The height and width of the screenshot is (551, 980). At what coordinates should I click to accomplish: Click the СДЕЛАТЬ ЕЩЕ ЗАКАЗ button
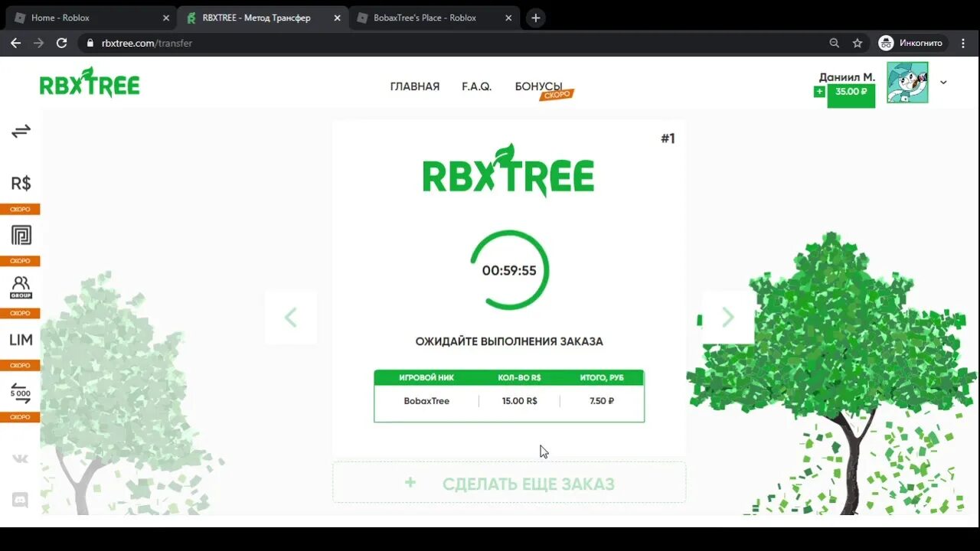click(x=509, y=483)
